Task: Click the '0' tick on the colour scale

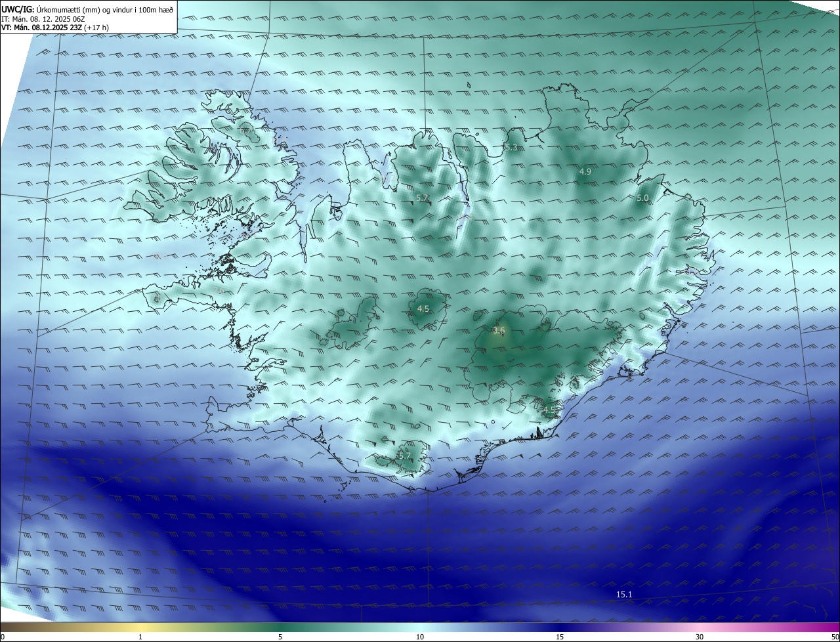Action: click(3, 637)
